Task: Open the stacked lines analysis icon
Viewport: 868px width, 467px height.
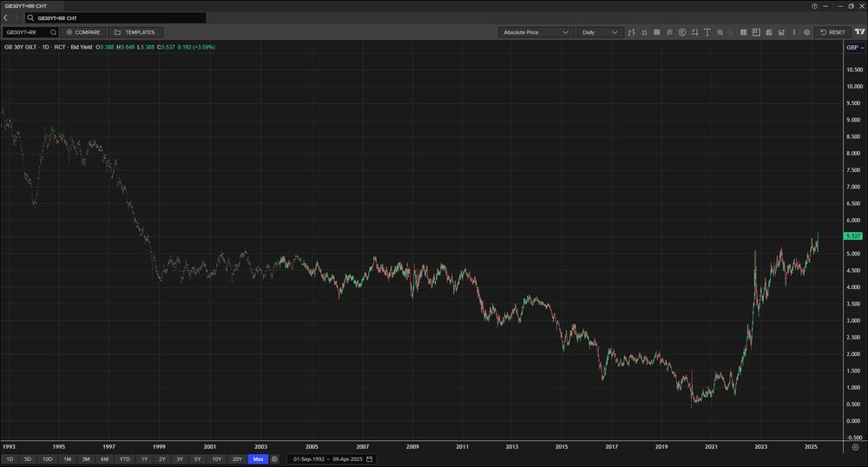Action: (x=669, y=33)
